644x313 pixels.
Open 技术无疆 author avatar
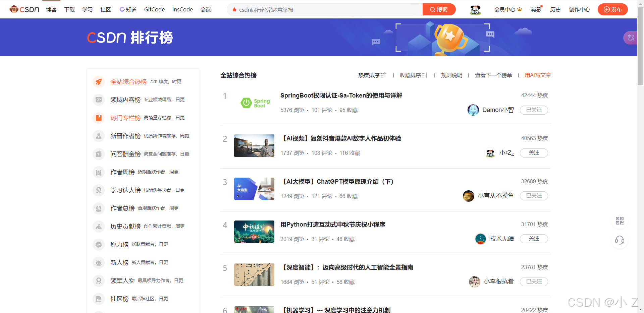pos(481,239)
